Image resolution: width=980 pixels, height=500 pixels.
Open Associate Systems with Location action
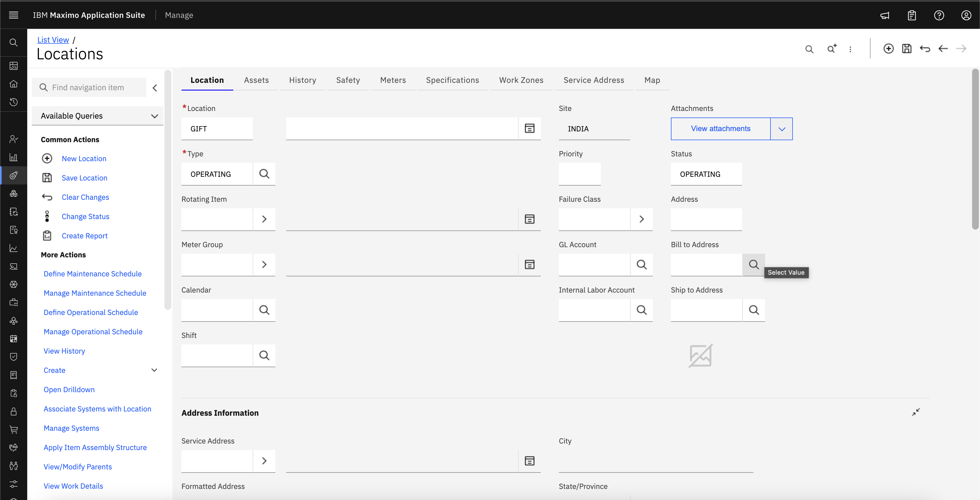97,409
